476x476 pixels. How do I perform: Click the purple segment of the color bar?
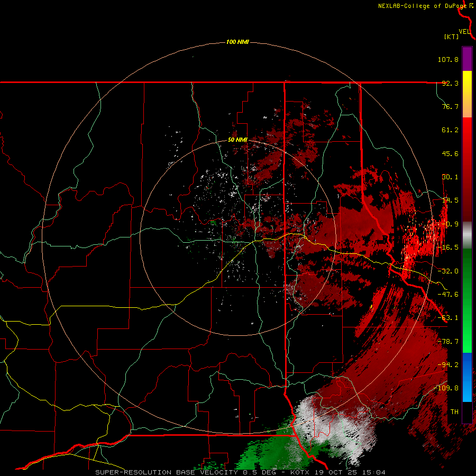467,59
